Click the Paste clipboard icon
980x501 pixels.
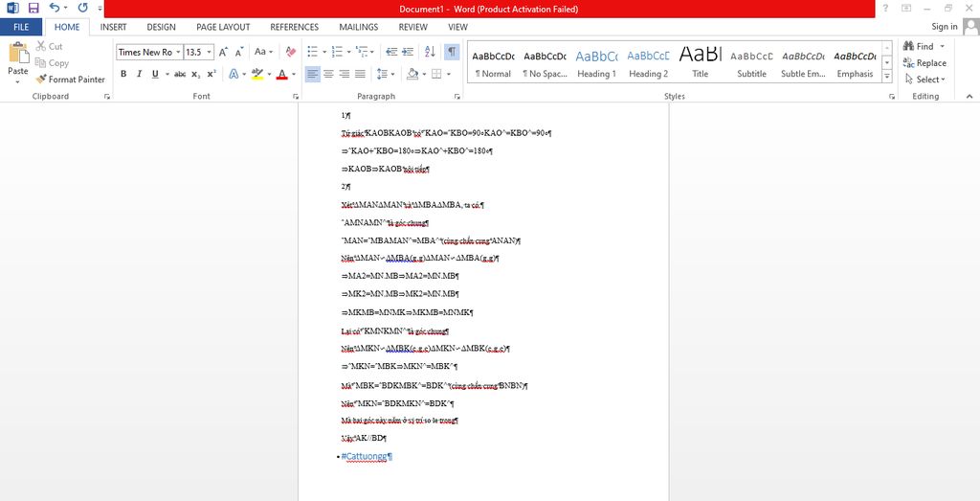pos(18,53)
